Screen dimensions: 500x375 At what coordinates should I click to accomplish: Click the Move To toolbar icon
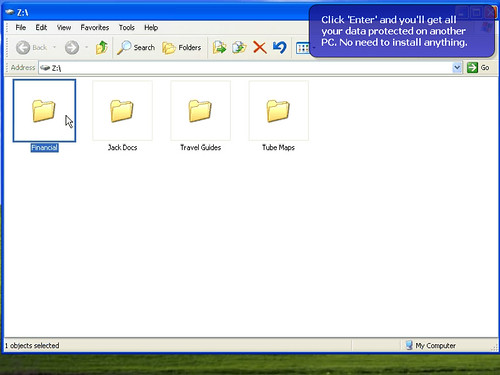[x=219, y=48]
